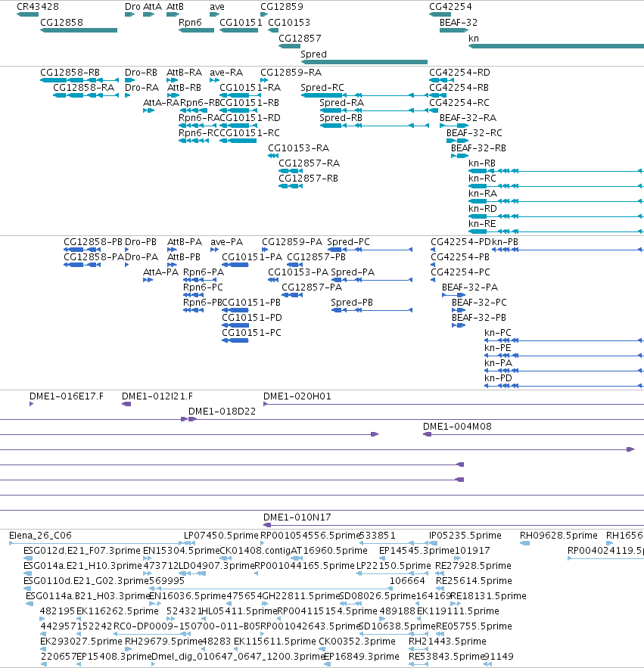This screenshot has width=644, height=668.
Task: Select the EP16849.3prime label
Action: pos(362,657)
